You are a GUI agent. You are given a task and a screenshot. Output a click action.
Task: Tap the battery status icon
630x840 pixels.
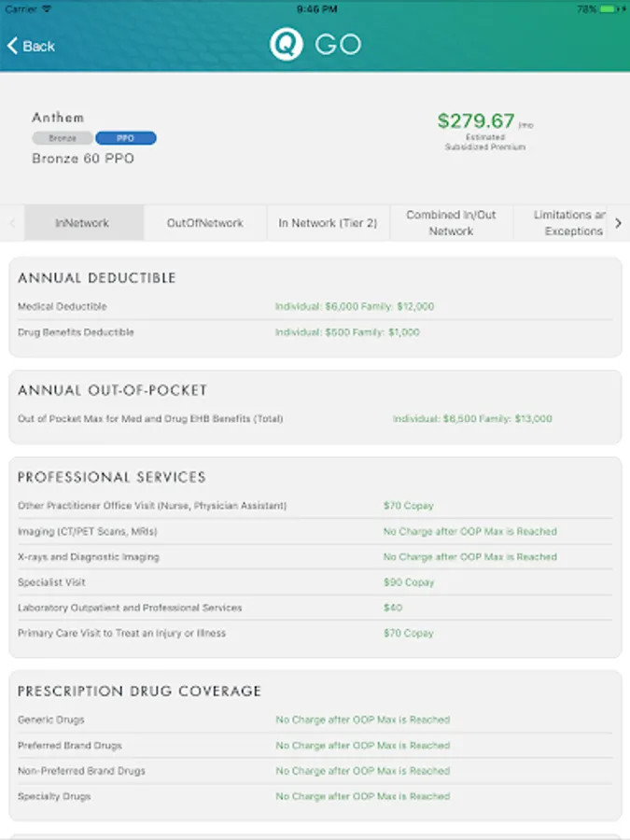[x=609, y=8]
